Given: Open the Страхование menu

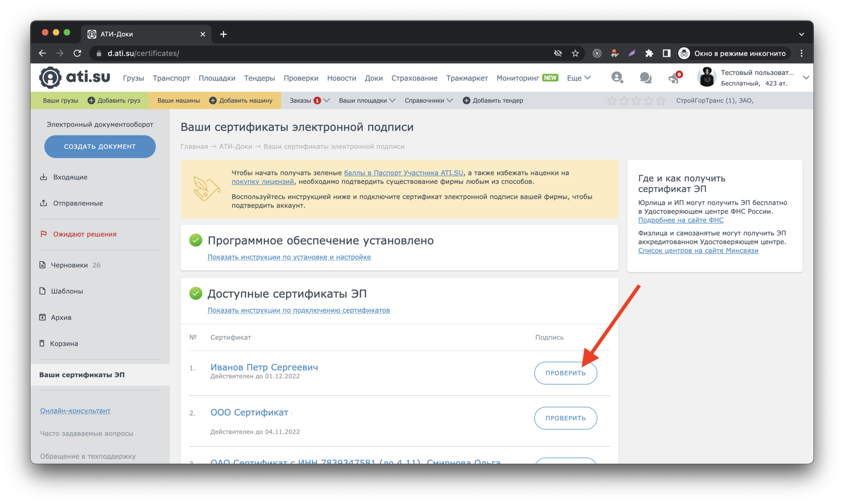Looking at the screenshot, I should (x=414, y=78).
